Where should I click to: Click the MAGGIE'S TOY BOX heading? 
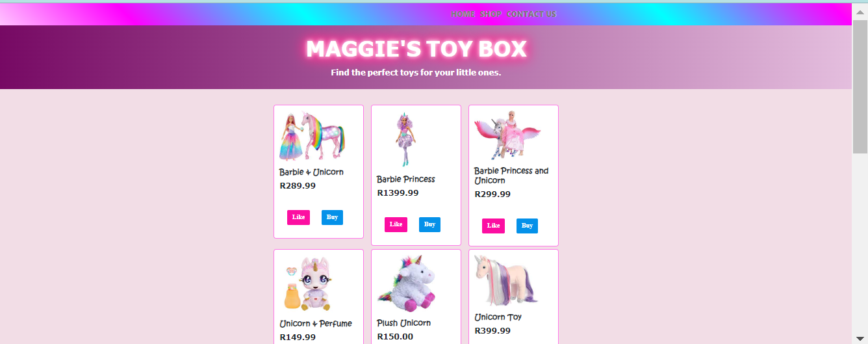(x=416, y=49)
